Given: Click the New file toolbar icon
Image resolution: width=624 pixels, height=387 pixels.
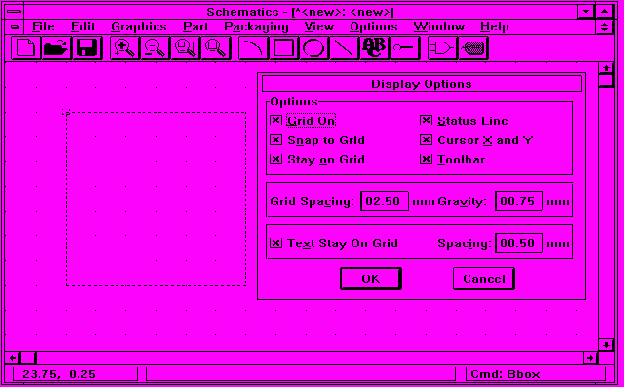Looking at the screenshot, I should 26,48.
